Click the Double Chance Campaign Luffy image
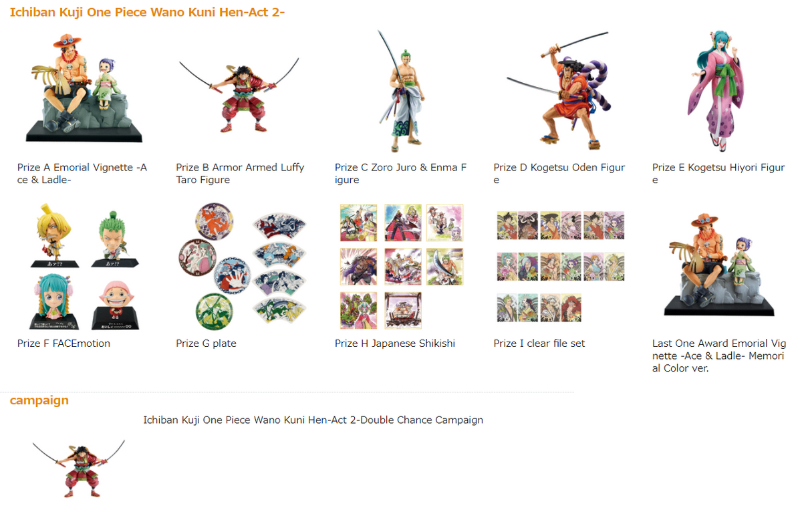The image size is (802, 532). tap(79, 468)
